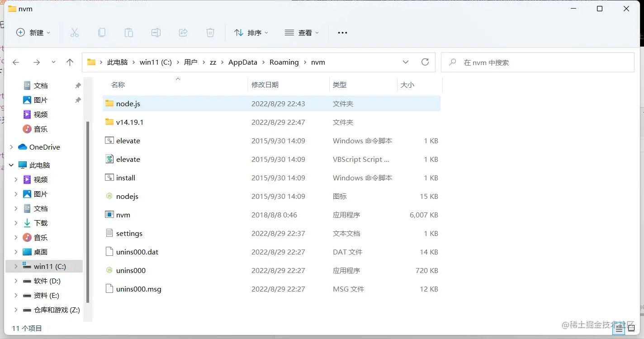Go forward with the right arrow
Screen dimensions: 644x339
click(37, 62)
